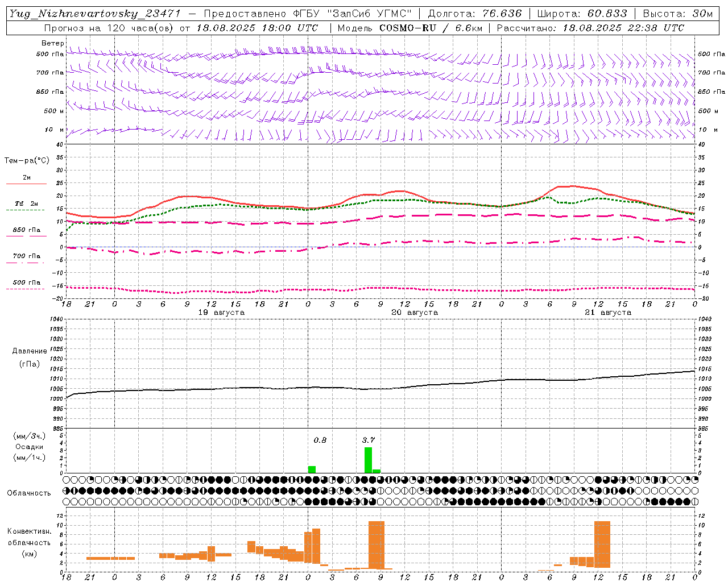
Task: Click the 'Конвективн.' convective cloud label
Action: 30,531
